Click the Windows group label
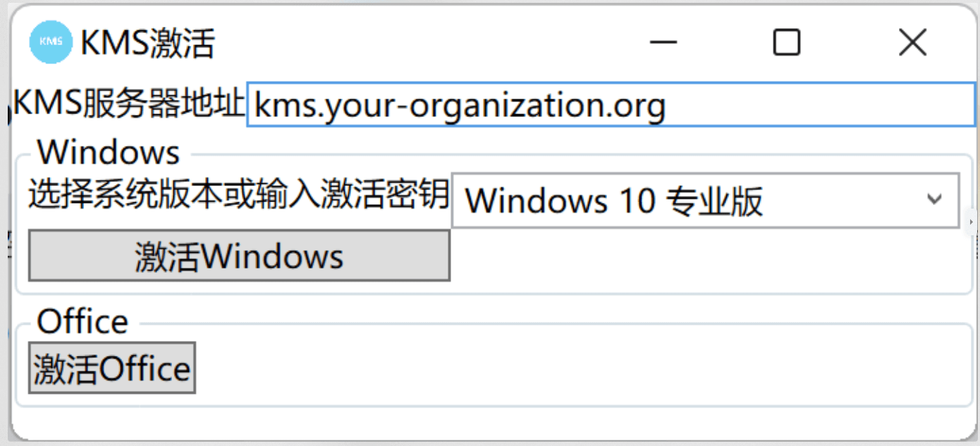 click(x=108, y=151)
